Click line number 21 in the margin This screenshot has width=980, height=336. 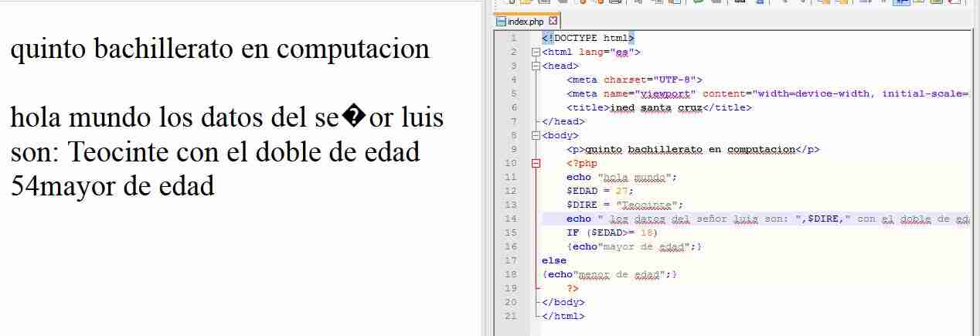(510, 316)
